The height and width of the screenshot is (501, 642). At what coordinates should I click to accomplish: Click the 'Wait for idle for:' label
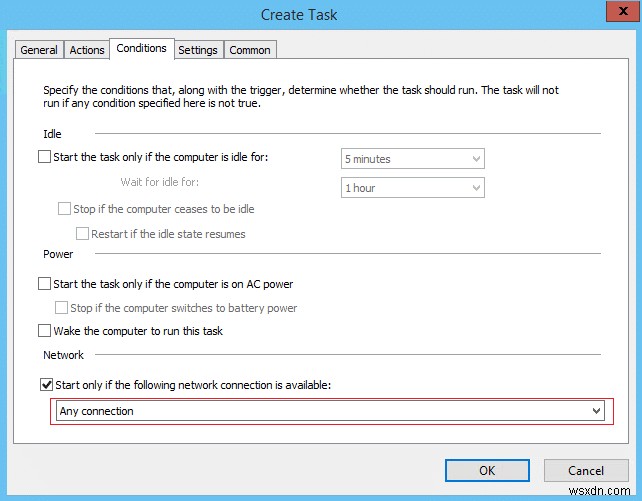[160, 182]
